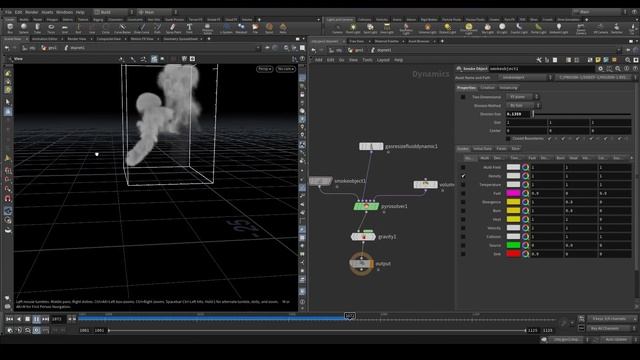Screen dimensions: 640x360
Task: Add a Spot Light from shelf
Action: (370, 28)
